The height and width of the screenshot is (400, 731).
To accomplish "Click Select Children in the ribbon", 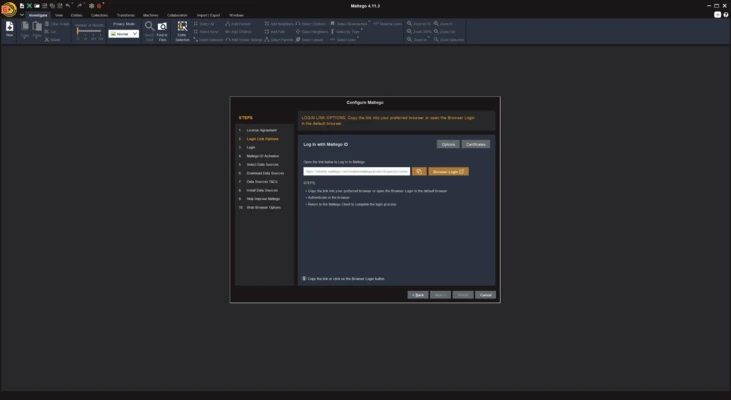I will (310, 24).
